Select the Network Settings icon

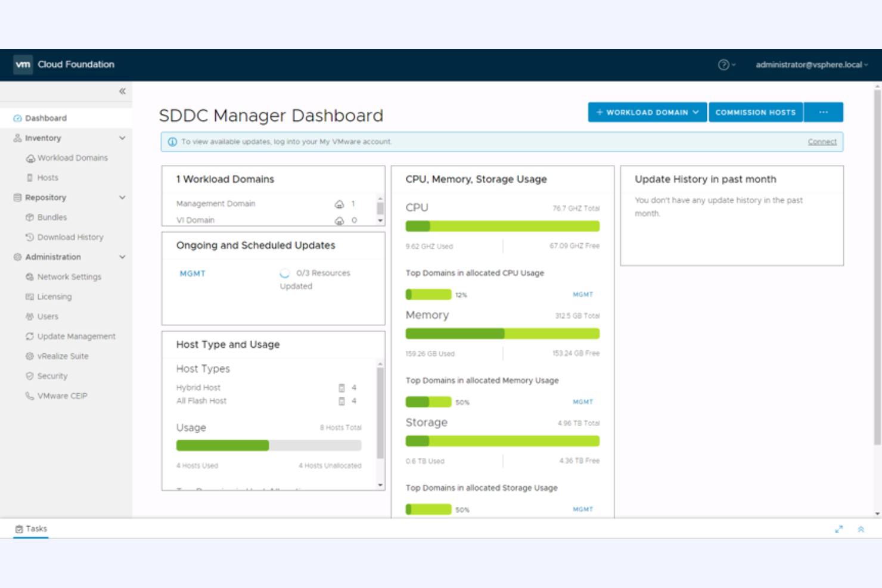(x=29, y=276)
